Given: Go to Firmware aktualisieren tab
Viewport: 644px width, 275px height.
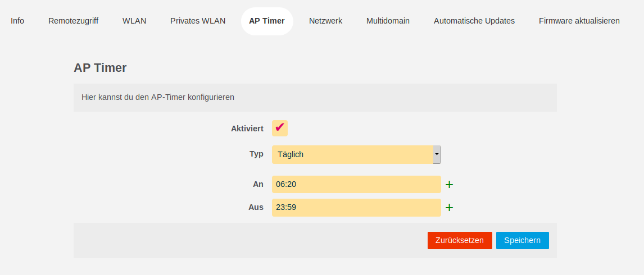Looking at the screenshot, I should (579, 21).
